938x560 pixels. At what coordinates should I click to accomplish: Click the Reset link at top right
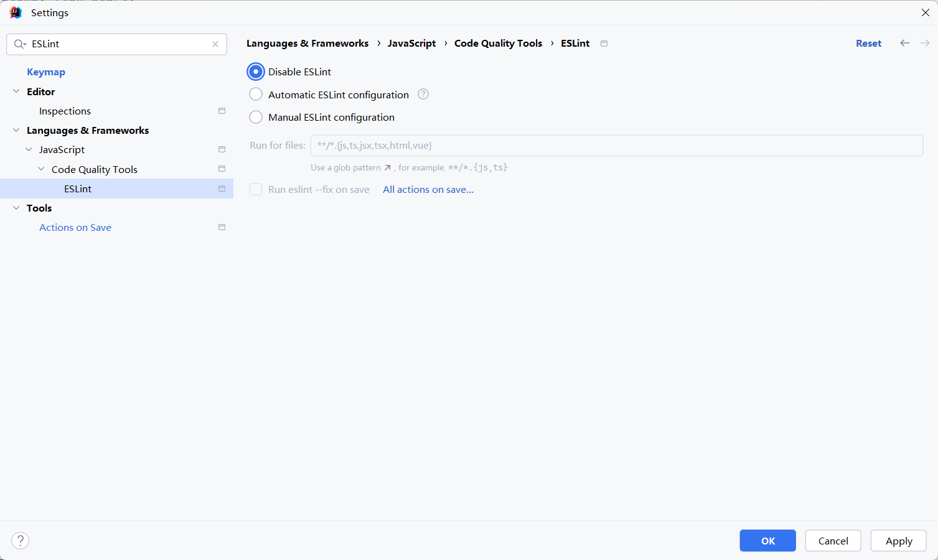pos(868,44)
